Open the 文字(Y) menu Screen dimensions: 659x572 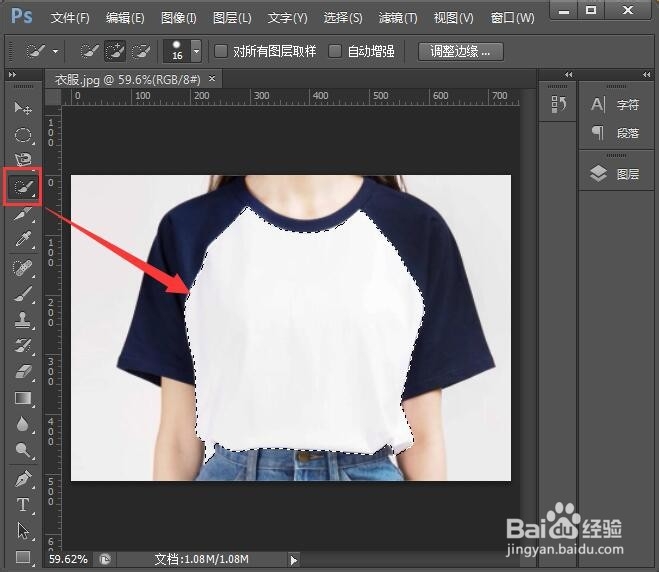tap(287, 18)
